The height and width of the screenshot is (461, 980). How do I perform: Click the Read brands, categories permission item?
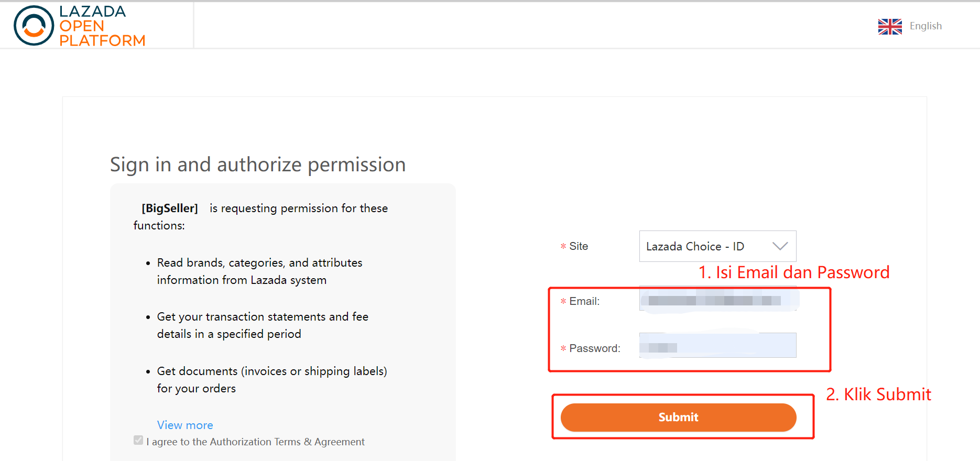(x=260, y=271)
